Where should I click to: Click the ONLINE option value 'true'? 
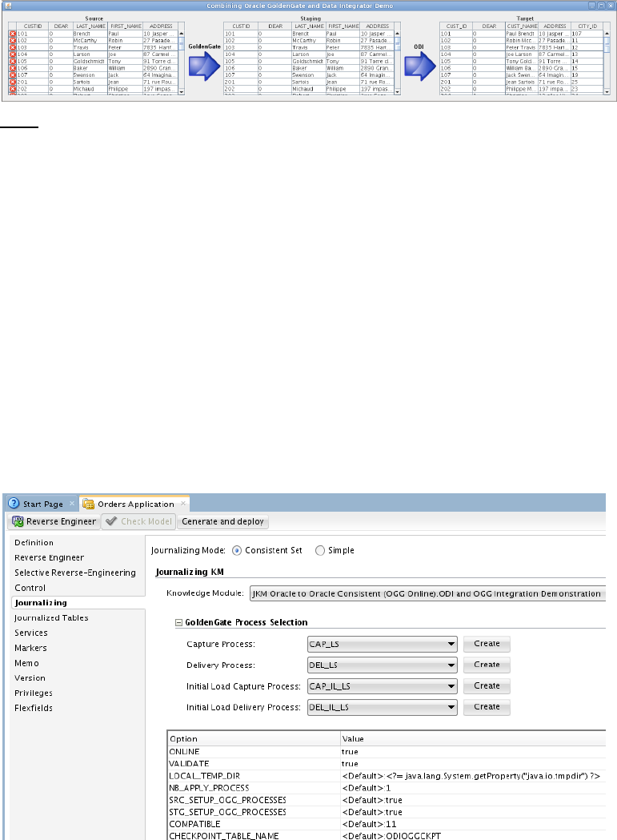tap(350, 752)
